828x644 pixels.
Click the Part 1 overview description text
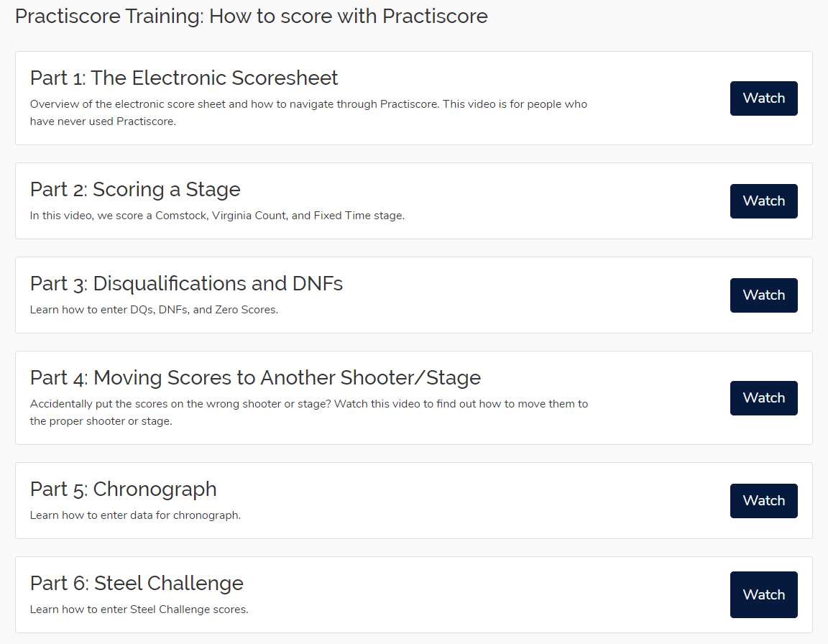(x=309, y=112)
